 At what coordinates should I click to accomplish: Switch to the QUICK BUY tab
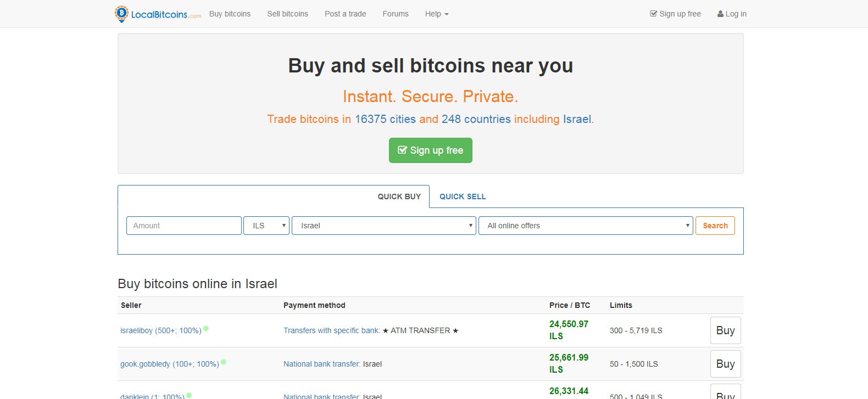(399, 196)
